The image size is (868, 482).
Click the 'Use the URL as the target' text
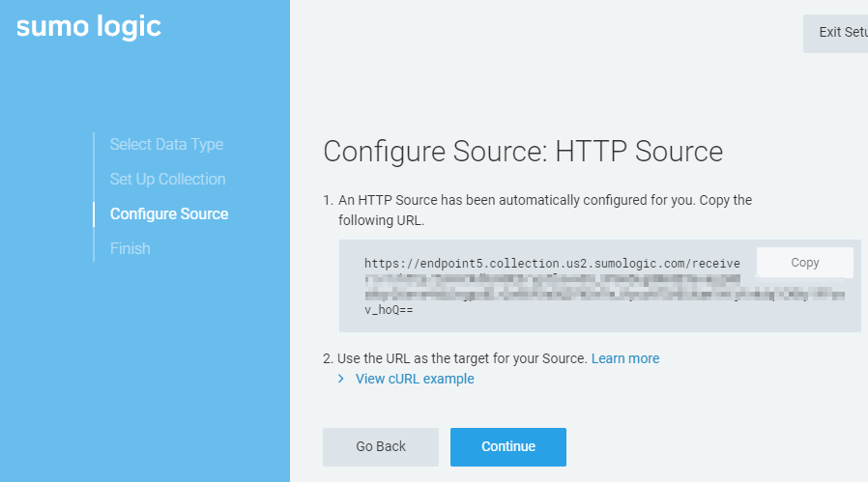pyautogui.click(x=462, y=358)
